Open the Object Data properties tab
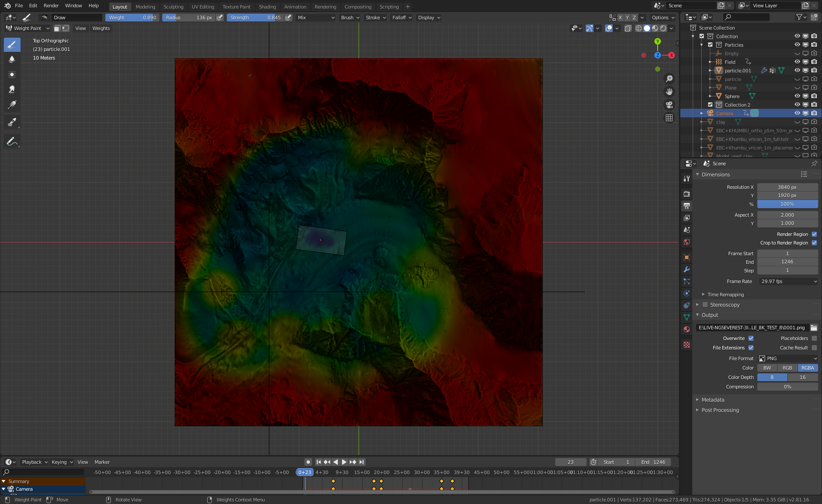Viewport: 822px width, 504px height. pos(687,317)
